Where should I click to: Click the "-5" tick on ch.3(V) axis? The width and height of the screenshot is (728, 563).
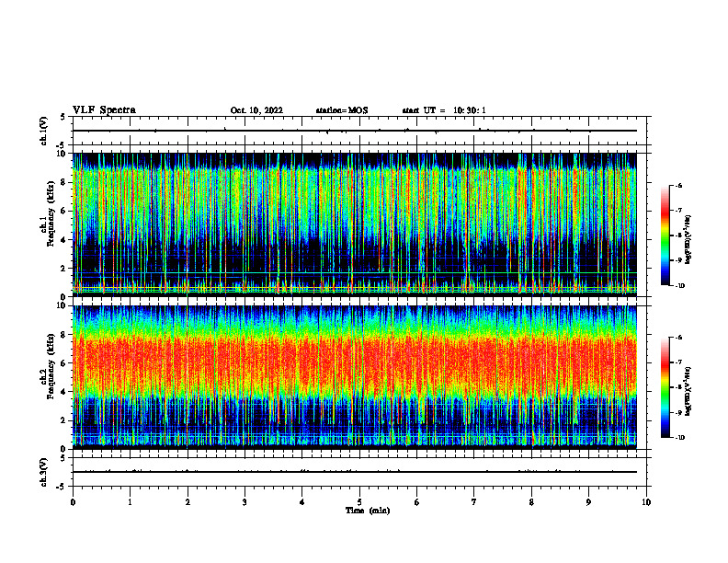click(x=62, y=487)
